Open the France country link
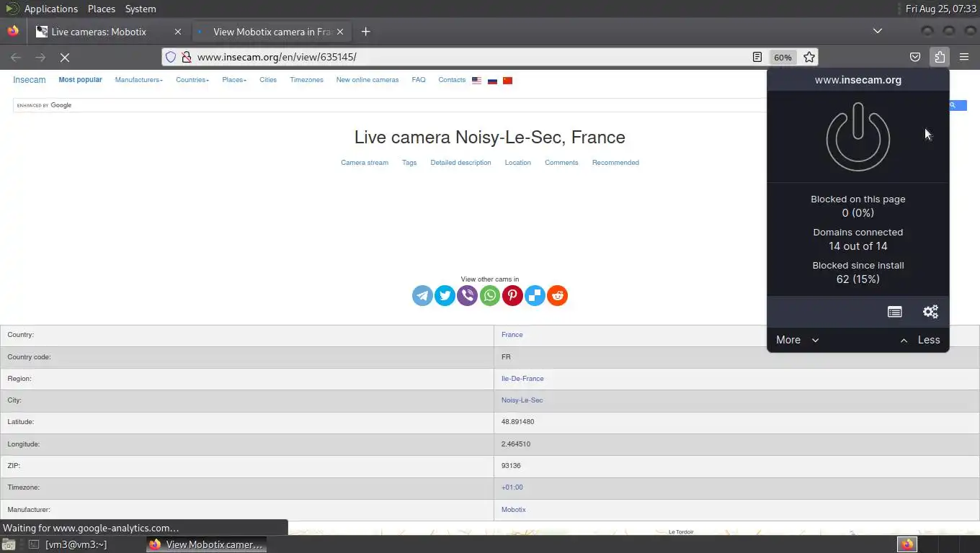 pos(512,335)
